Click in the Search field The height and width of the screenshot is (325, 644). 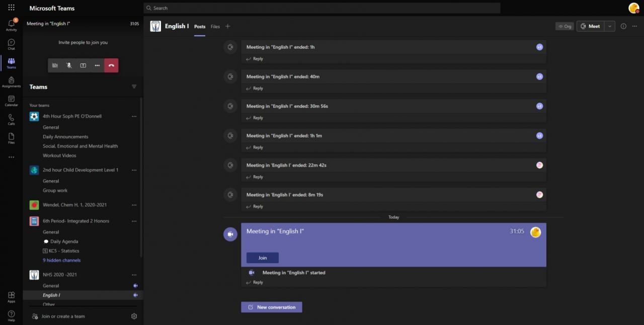tap(322, 8)
